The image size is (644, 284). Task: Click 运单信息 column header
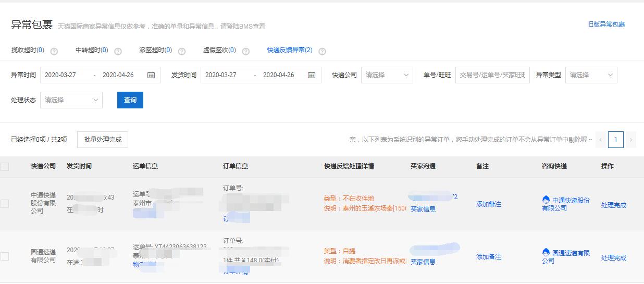tap(145, 166)
